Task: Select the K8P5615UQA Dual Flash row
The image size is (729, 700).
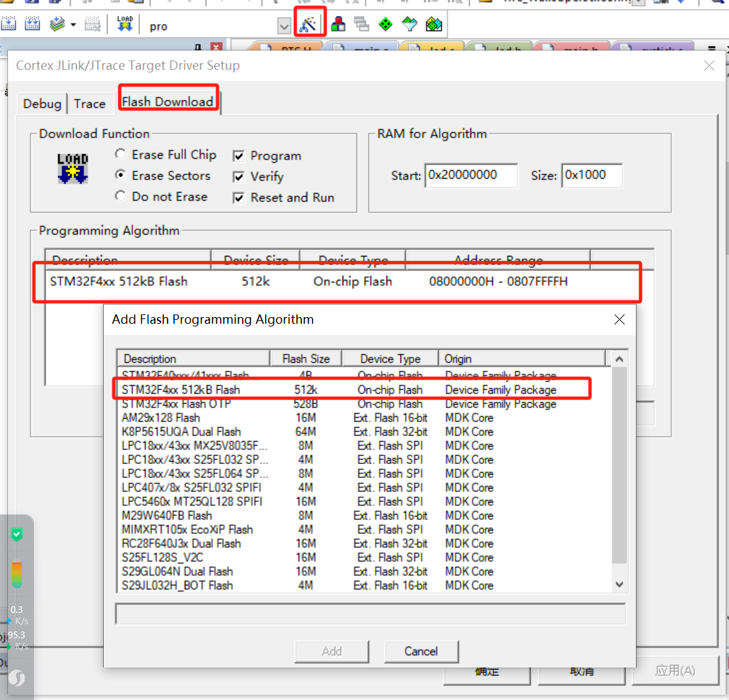Action: click(x=364, y=432)
